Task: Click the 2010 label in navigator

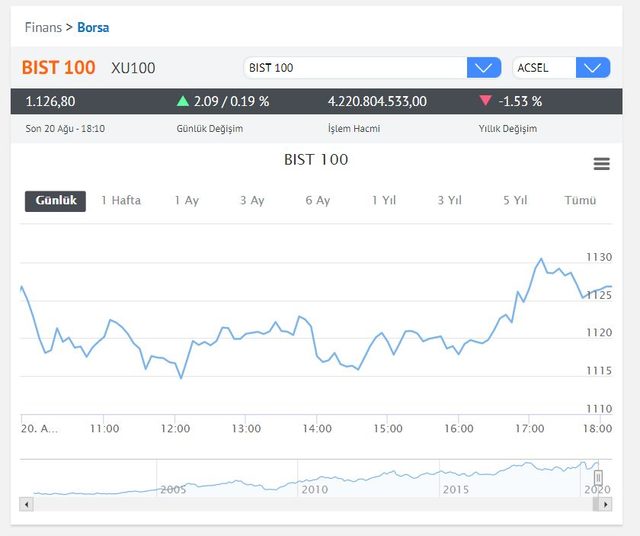Action: pos(315,489)
